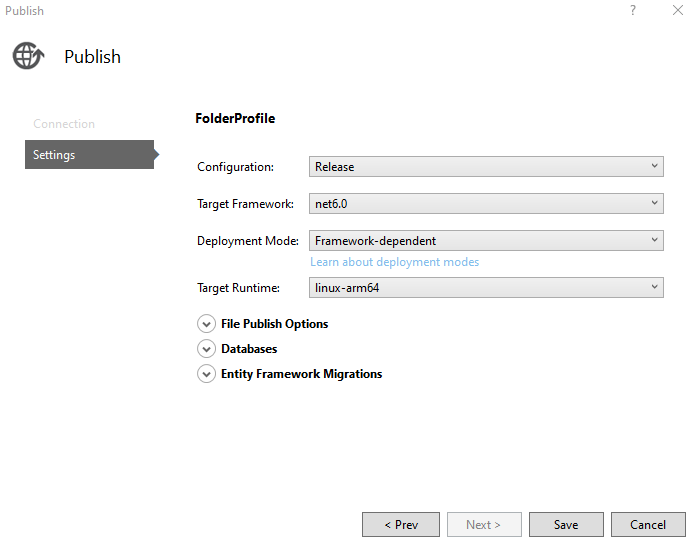Open the Learn about deployment modes link

[394, 262]
